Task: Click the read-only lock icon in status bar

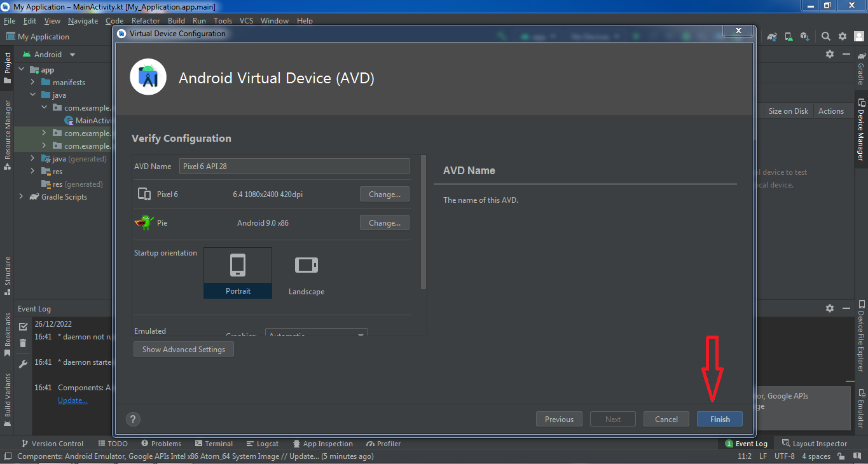Action: click(841, 456)
